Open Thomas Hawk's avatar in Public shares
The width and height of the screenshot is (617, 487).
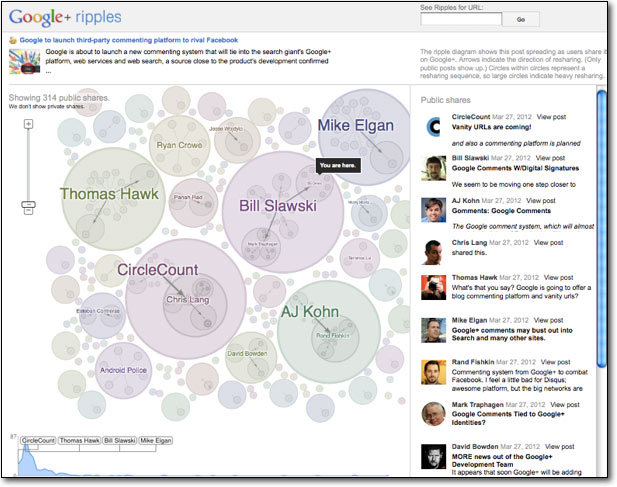click(x=434, y=288)
